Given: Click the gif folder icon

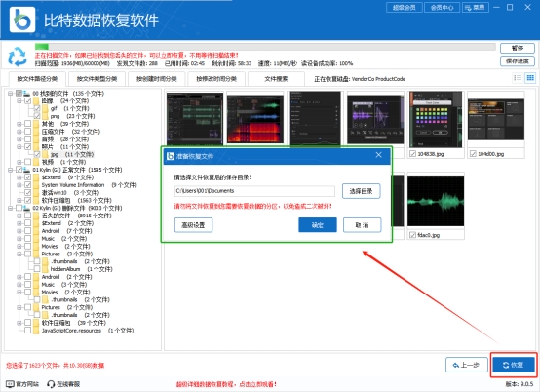Looking at the screenshot, I should [x=45, y=108].
